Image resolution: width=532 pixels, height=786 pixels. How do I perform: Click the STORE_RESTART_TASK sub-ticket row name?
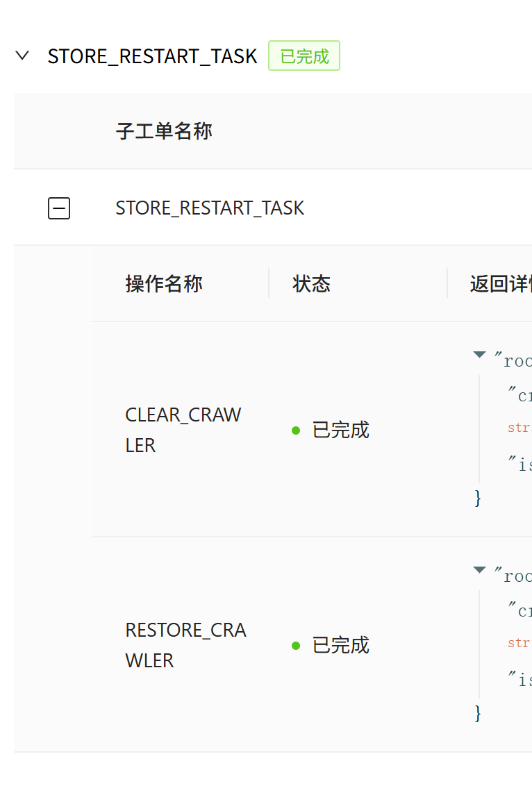pos(210,208)
